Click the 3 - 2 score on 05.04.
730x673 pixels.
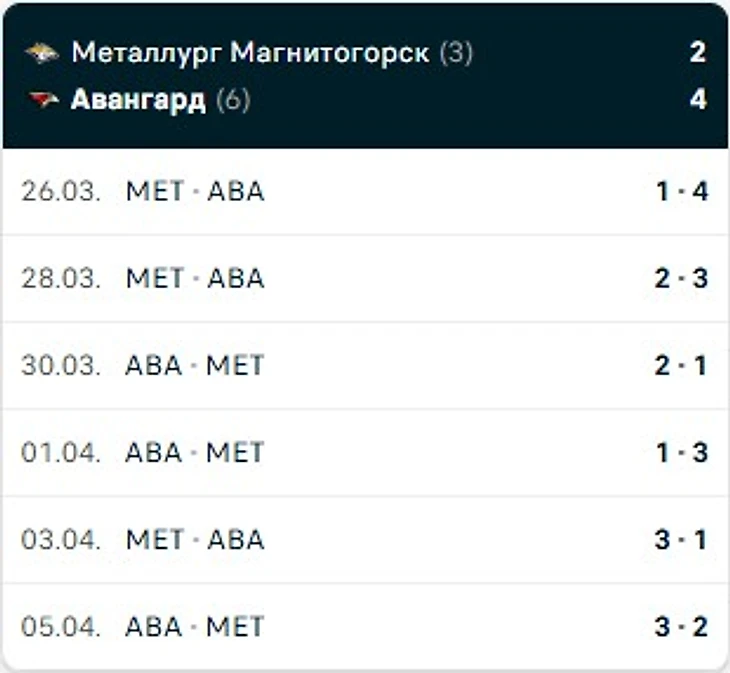point(682,626)
